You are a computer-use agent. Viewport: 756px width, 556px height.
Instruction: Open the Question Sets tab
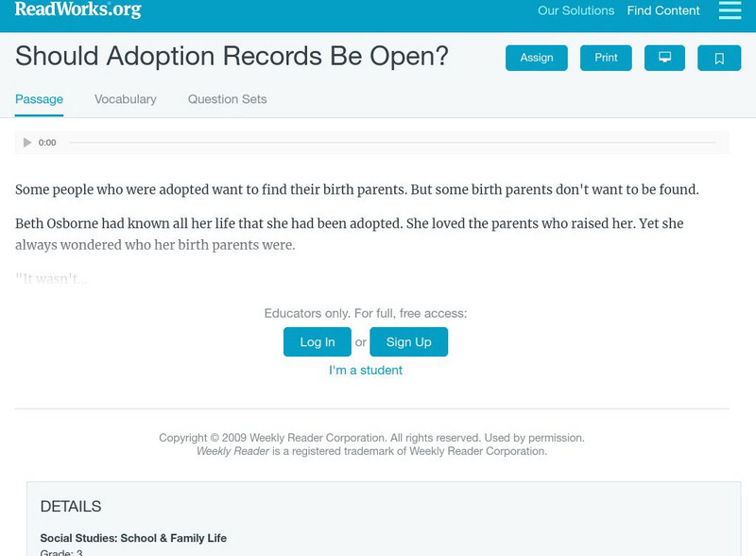click(225, 98)
